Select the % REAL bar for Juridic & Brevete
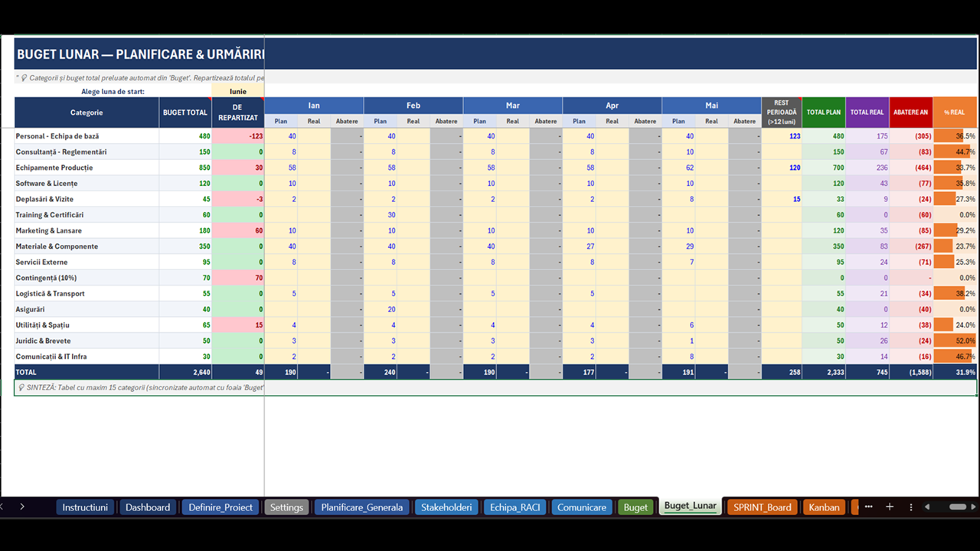Image resolution: width=980 pixels, height=551 pixels. (x=955, y=341)
